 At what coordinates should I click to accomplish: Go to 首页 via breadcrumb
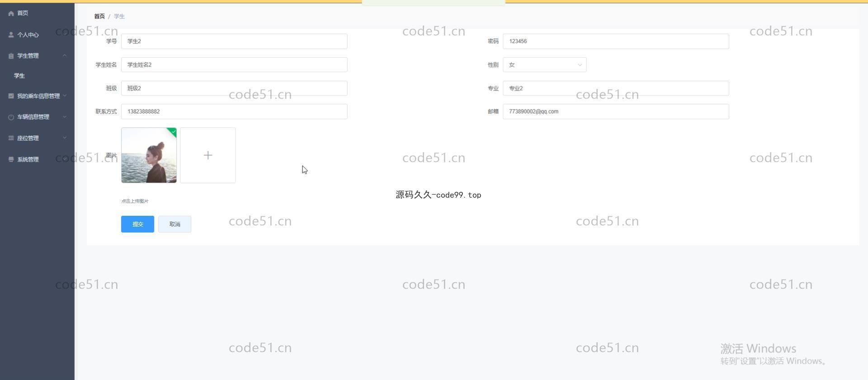click(99, 16)
